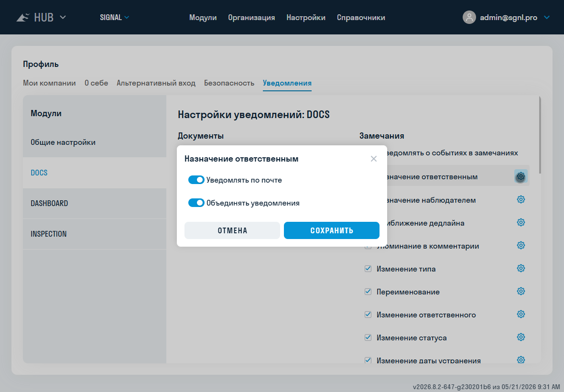Close the Назначение ответственным dialog
The width and height of the screenshot is (564, 392).
(374, 159)
